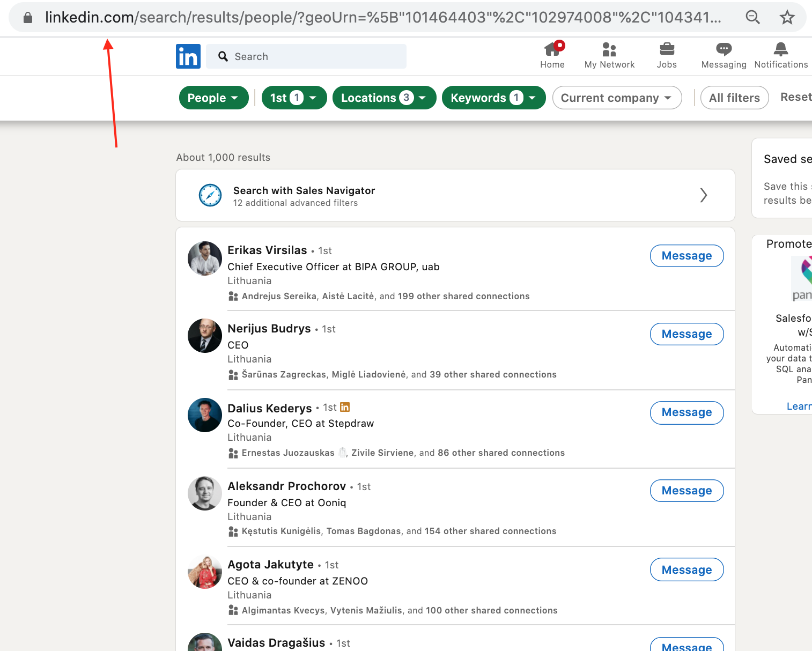Open Aleksandr Prochorov profile name link
Screen dimensions: 812x651
click(x=286, y=486)
